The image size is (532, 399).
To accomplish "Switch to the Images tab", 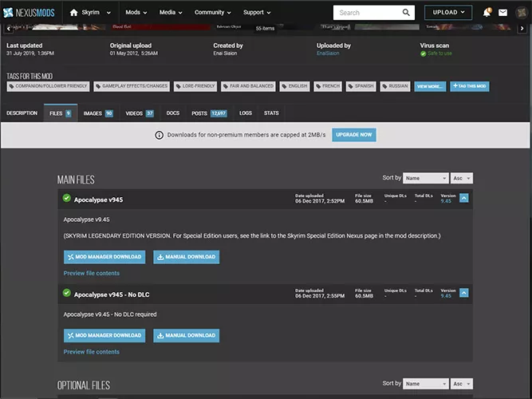I will [x=98, y=113].
